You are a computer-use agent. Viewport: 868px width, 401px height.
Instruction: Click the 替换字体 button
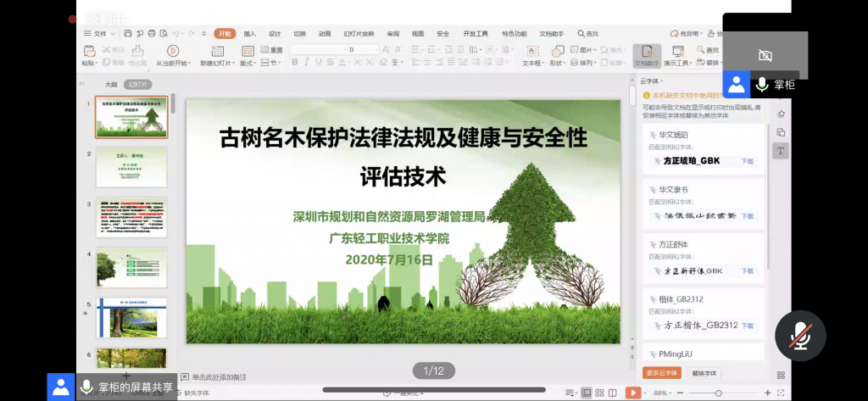coord(704,373)
